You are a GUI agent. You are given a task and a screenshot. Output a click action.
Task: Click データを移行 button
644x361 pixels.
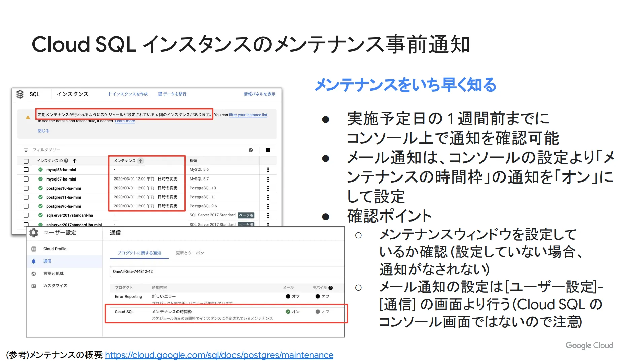tap(172, 94)
